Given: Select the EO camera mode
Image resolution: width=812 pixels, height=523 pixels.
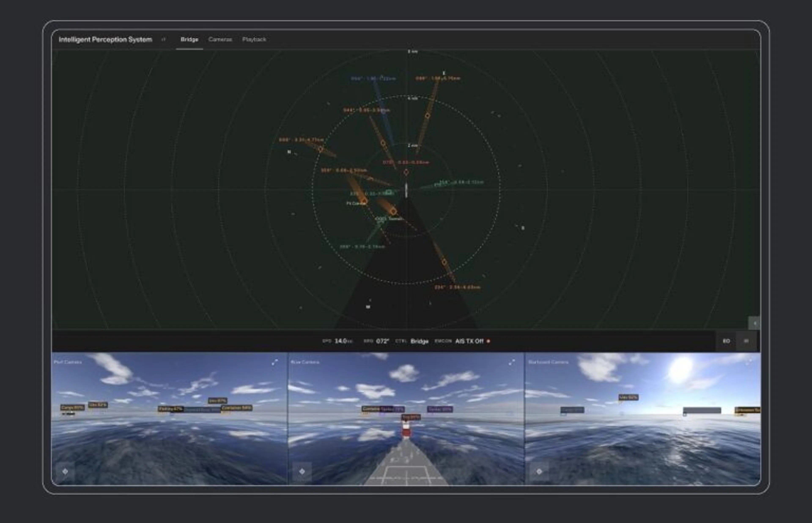Looking at the screenshot, I should pyautogui.click(x=726, y=341).
